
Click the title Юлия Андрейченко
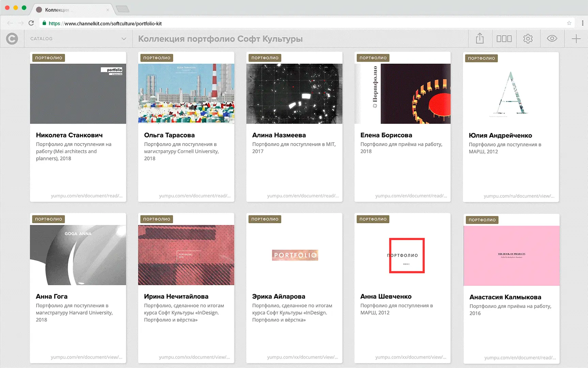coord(500,135)
